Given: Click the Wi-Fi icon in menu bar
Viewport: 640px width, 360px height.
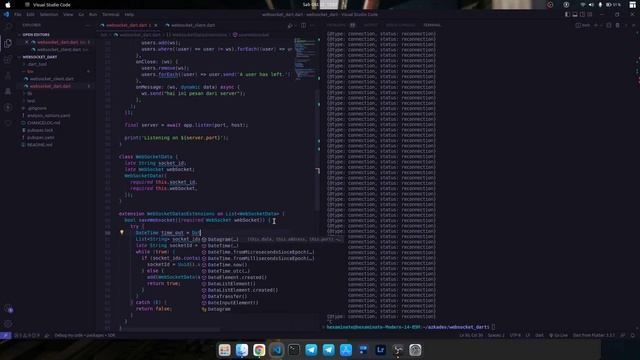Looking at the screenshot, I should [582, 5].
